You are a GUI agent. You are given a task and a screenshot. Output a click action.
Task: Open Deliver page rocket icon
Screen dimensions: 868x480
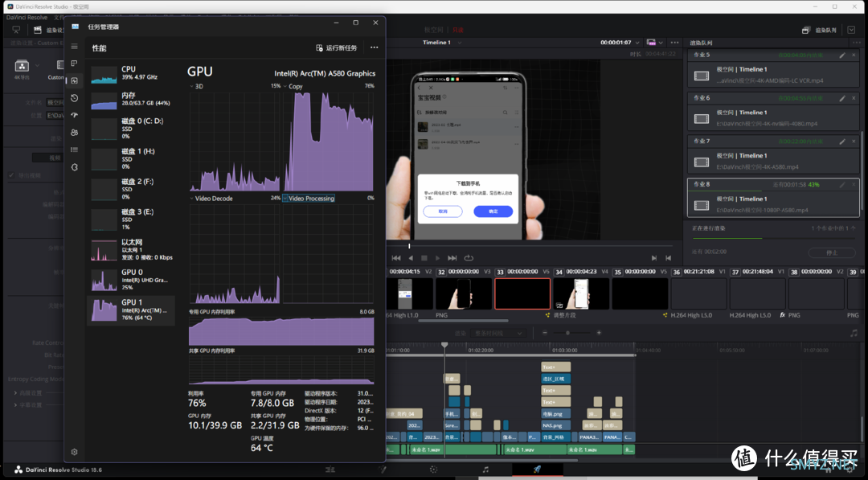[537, 470]
